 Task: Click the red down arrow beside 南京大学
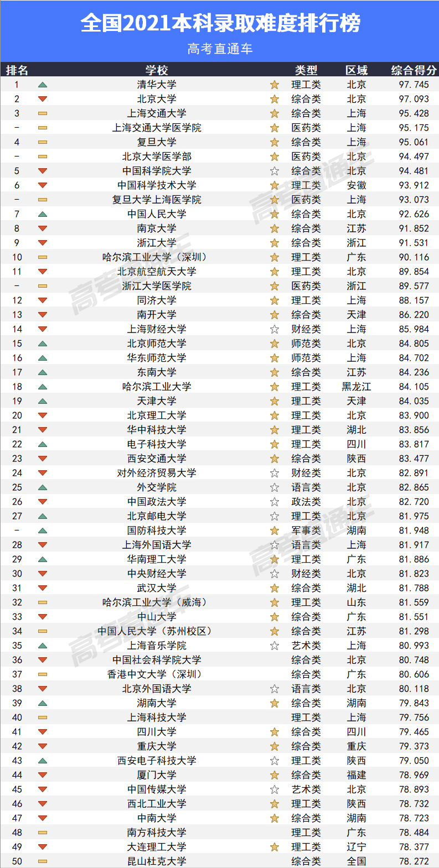(43, 228)
